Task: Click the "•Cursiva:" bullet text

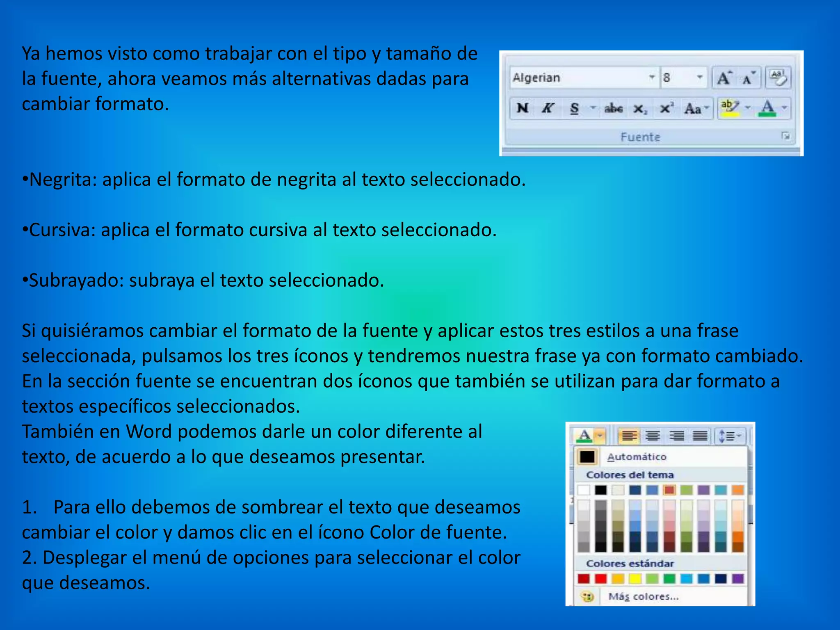Action: pos(59,230)
